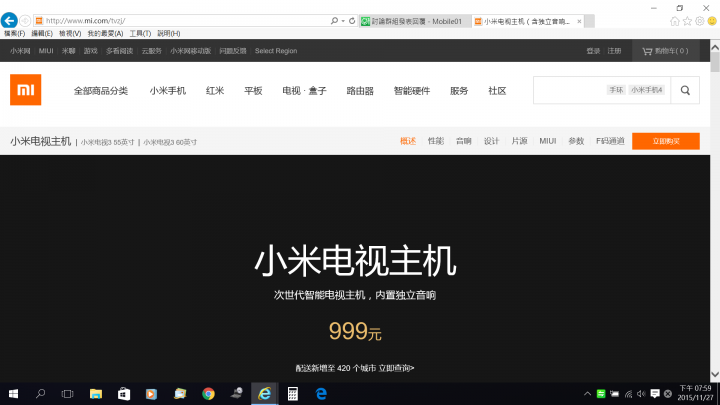
Task: Click the 登录 login link
Action: click(x=593, y=51)
